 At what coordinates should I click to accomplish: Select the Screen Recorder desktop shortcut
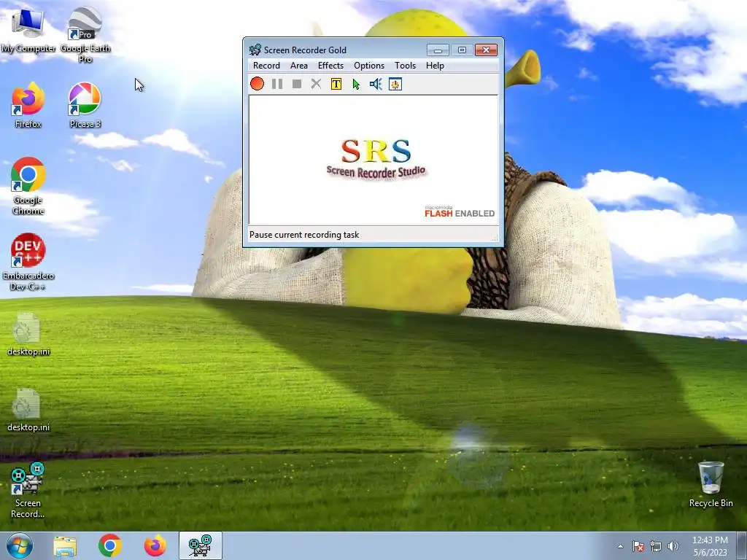(28, 491)
